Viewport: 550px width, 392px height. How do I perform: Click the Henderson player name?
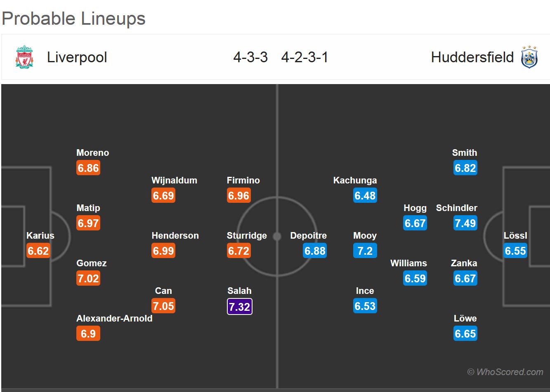pos(175,236)
